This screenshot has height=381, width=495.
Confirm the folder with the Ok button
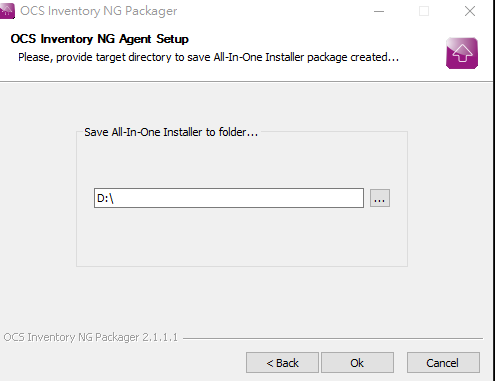coord(357,362)
